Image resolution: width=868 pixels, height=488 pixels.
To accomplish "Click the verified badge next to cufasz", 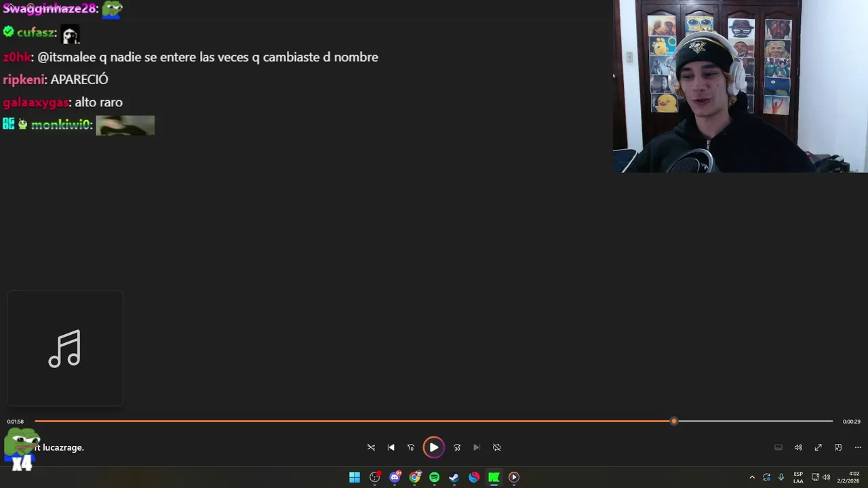I will point(8,32).
